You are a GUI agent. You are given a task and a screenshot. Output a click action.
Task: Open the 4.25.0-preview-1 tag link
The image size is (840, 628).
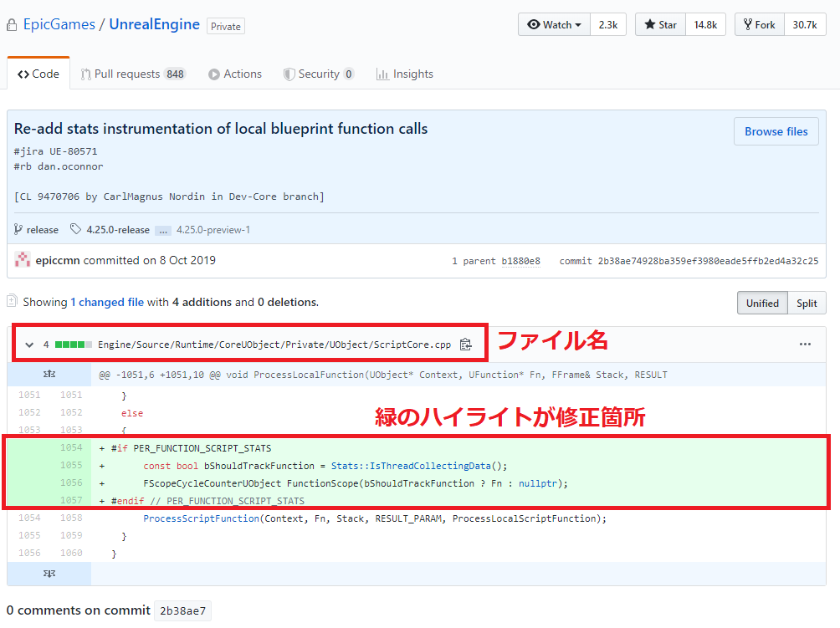tap(213, 230)
